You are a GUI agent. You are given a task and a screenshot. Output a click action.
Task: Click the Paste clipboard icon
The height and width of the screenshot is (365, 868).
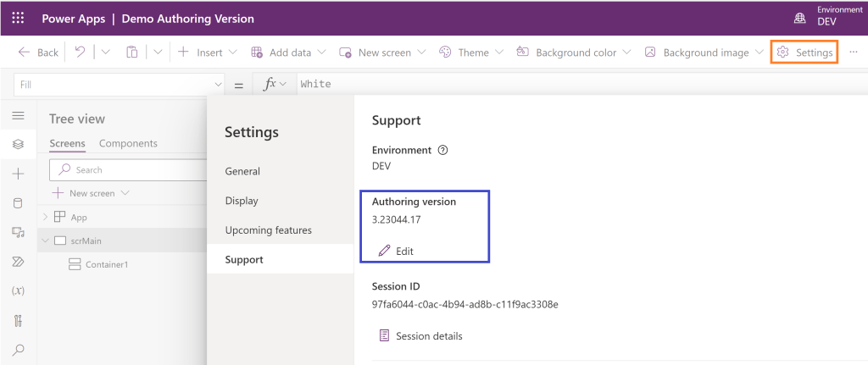pyautogui.click(x=131, y=53)
